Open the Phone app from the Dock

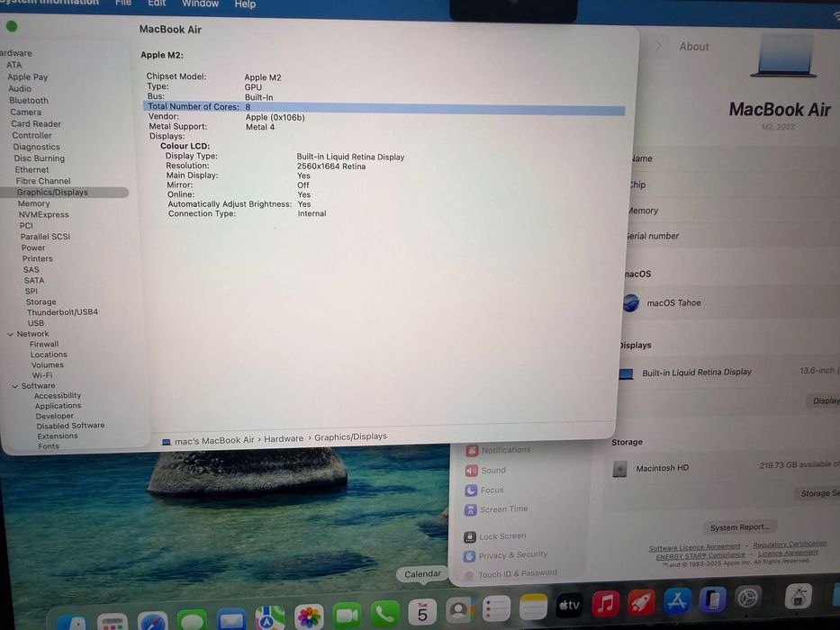[x=384, y=614]
